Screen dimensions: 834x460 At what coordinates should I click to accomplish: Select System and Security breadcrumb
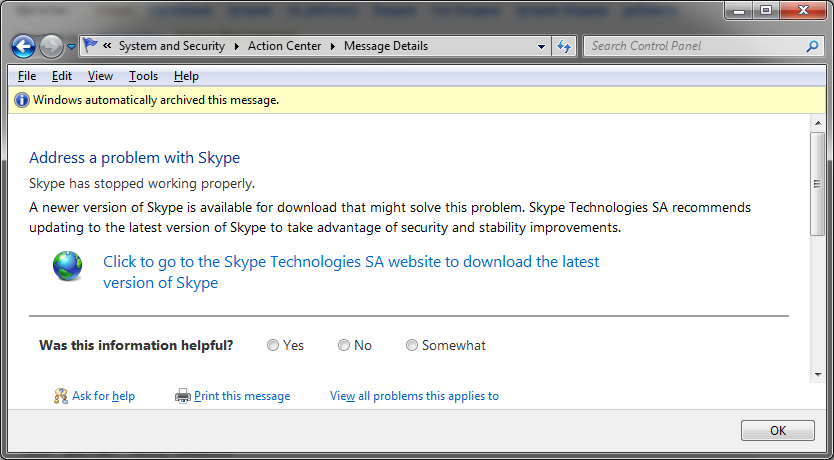tap(172, 46)
